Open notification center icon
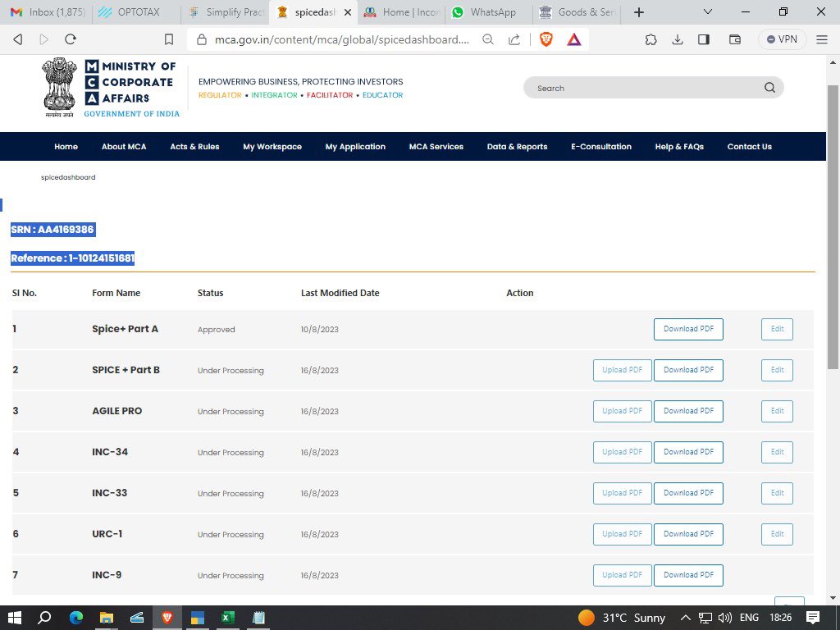Viewport: 840px width, 630px height. coord(812,618)
